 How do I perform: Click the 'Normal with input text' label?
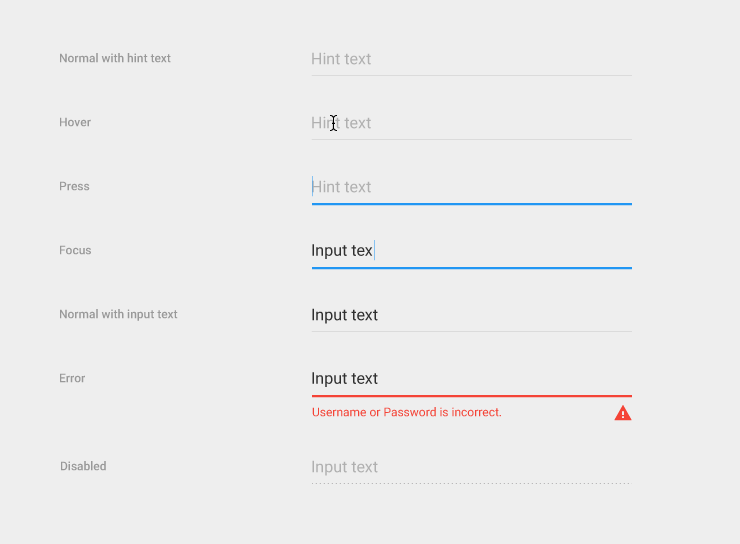(x=118, y=314)
